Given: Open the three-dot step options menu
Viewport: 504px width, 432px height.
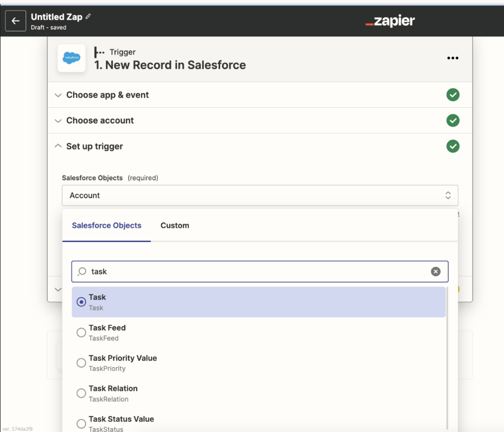Looking at the screenshot, I should (453, 58).
